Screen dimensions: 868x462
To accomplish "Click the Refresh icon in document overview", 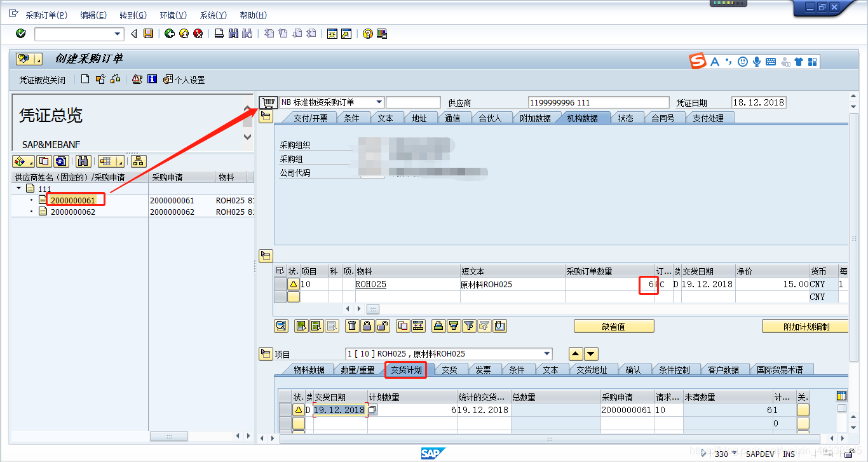I will pos(60,161).
